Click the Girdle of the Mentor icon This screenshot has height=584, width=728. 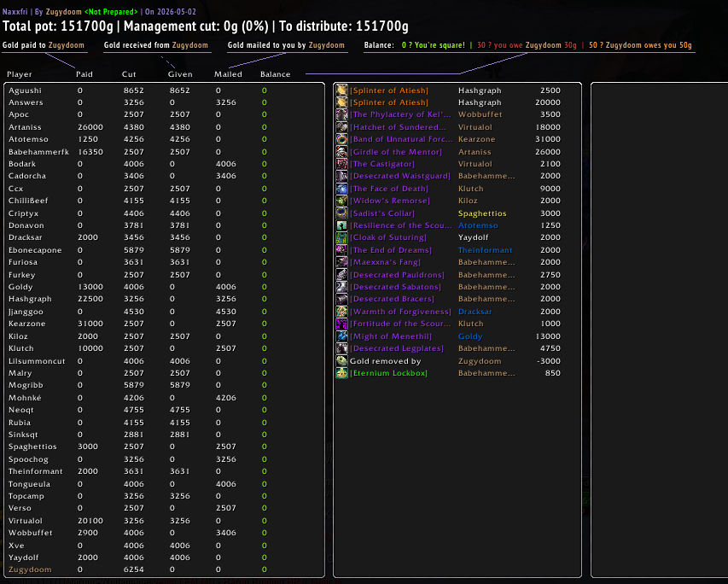341,152
